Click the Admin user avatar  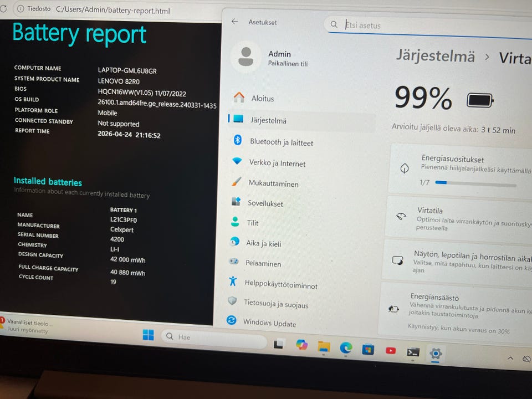point(246,57)
